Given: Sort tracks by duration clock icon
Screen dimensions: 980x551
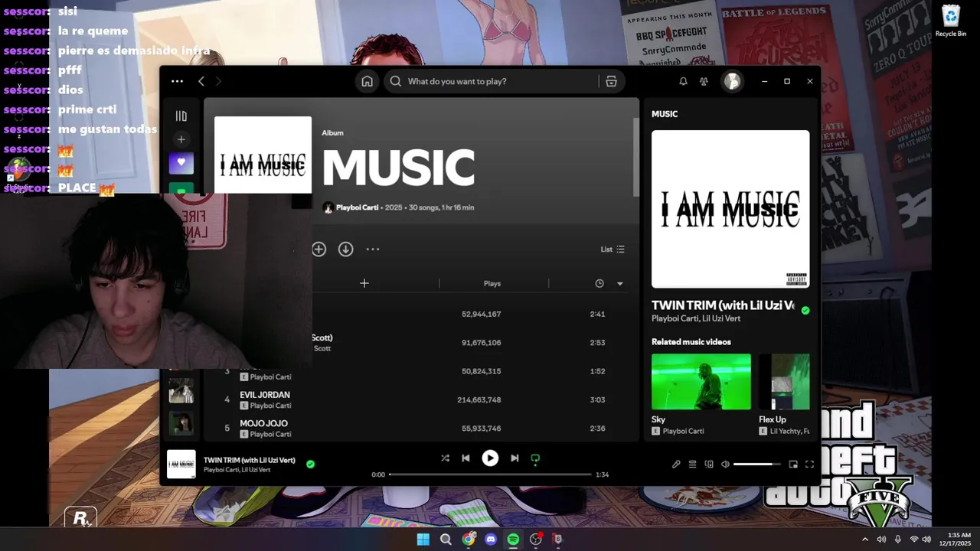Looking at the screenshot, I should pos(599,283).
